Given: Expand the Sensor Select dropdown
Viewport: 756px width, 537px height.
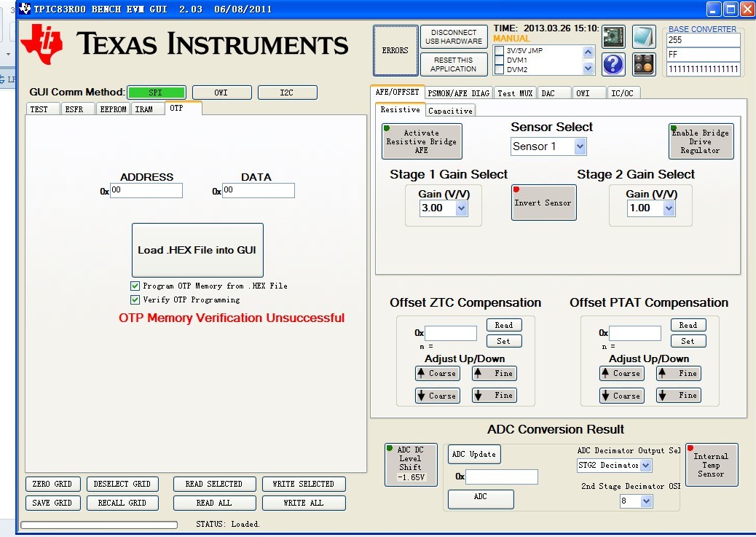Looking at the screenshot, I should click(580, 146).
